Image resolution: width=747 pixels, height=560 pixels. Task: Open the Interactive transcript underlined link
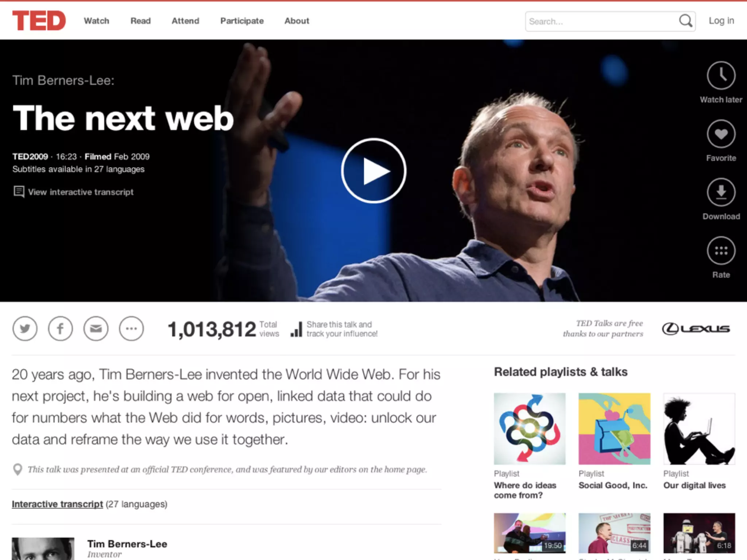coord(57,504)
